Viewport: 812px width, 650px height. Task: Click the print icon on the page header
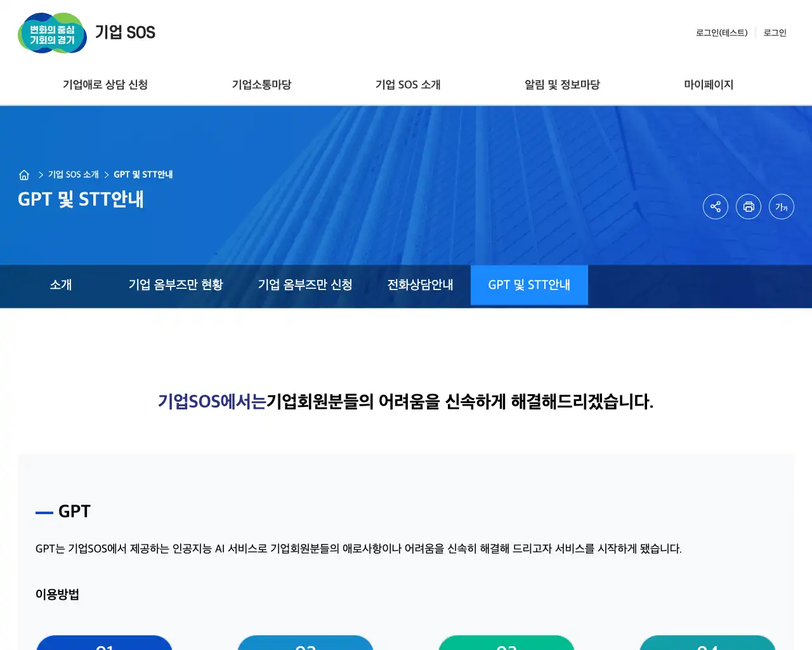(749, 206)
